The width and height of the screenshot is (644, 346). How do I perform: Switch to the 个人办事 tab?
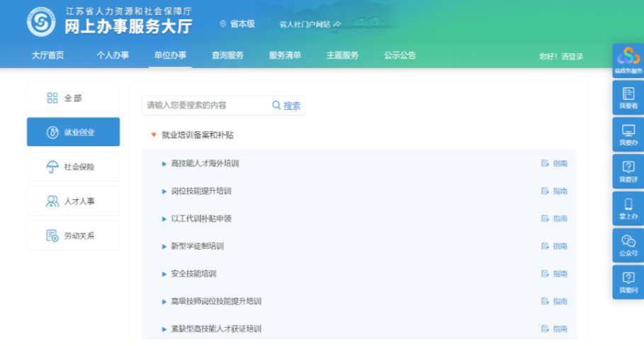(x=113, y=56)
